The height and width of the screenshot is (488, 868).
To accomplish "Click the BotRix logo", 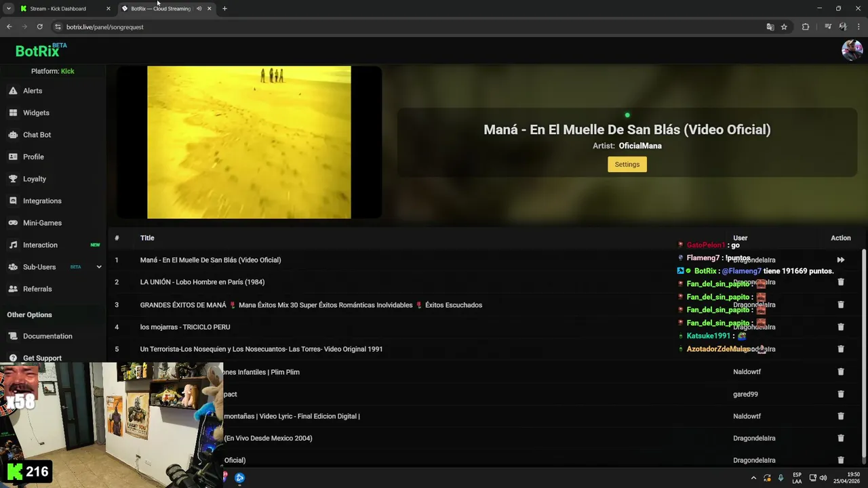I will click(x=41, y=51).
